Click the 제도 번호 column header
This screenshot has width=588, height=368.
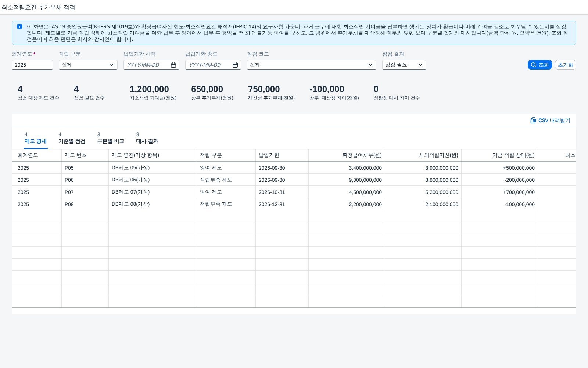tap(85, 155)
